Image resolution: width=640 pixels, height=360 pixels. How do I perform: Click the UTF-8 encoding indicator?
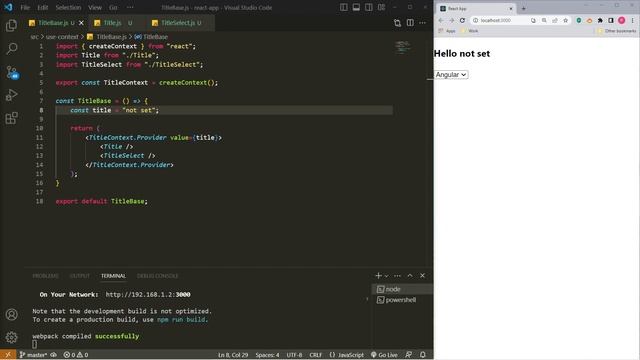[x=294, y=355]
